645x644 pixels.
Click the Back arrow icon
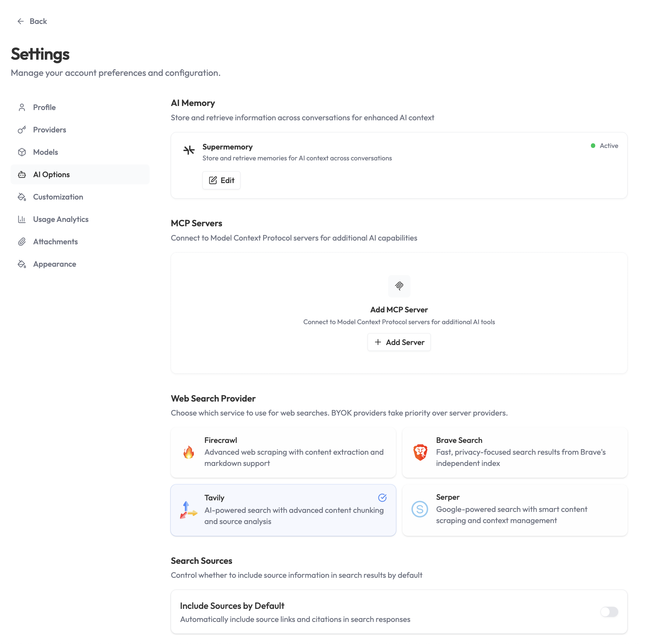click(x=21, y=21)
